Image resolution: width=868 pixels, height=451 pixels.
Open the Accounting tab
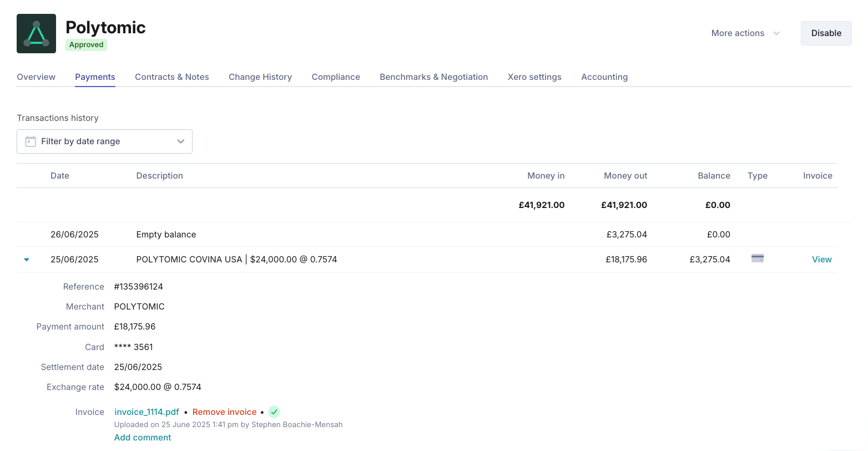coord(604,77)
